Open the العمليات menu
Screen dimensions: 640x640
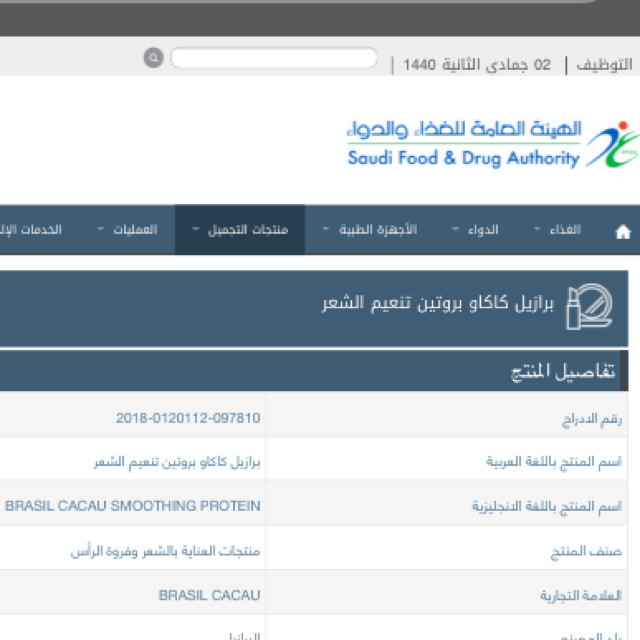coord(135,230)
